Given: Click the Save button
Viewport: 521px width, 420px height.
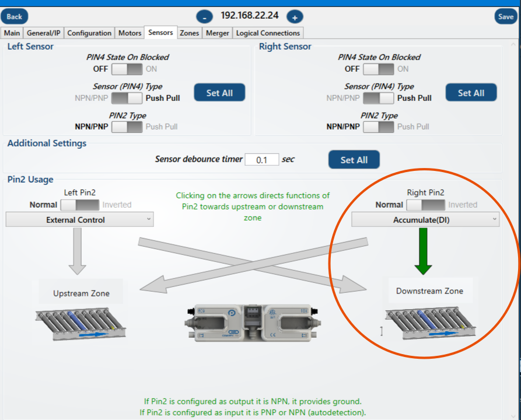Looking at the screenshot, I should pos(506,16).
